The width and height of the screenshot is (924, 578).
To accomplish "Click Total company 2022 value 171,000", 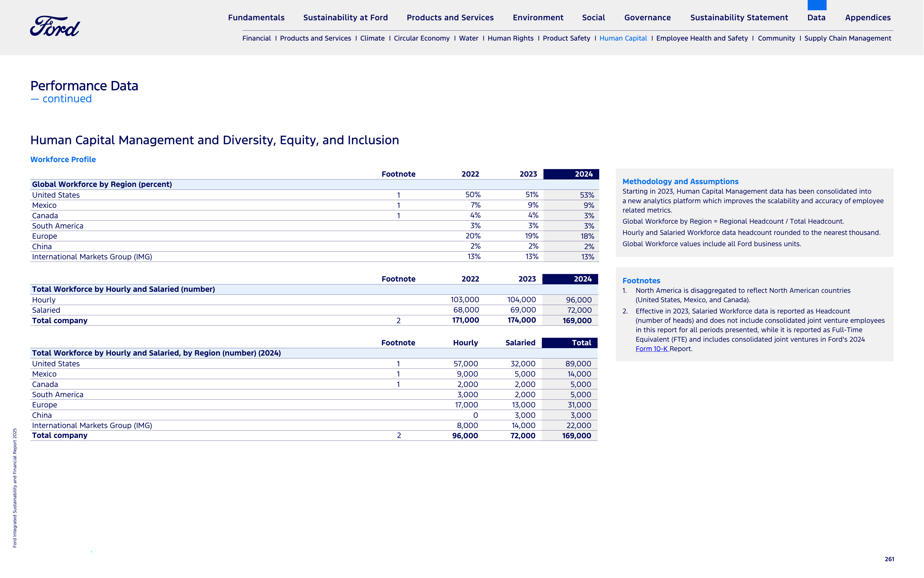I will pos(465,320).
